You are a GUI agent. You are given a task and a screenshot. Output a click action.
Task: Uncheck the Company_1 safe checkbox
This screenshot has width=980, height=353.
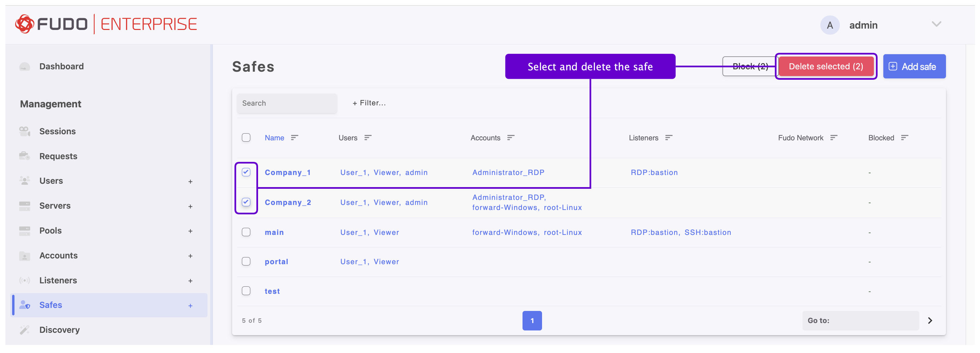(x=246, y=172)
